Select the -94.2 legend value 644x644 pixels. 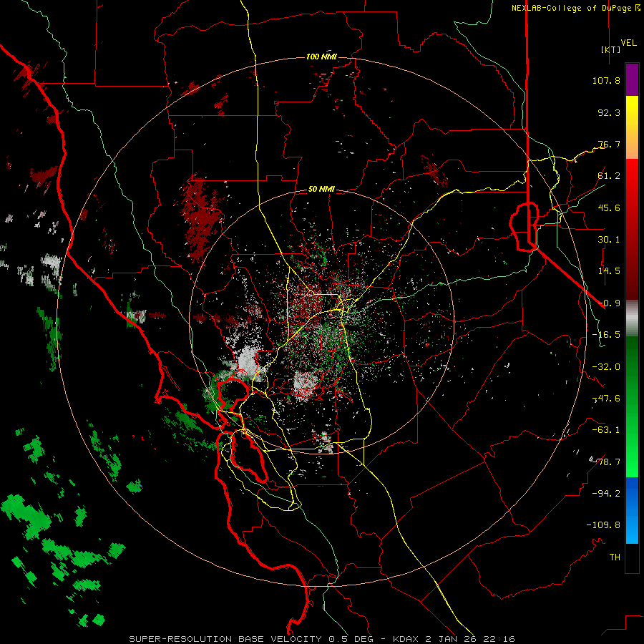(x=606, y=493)
